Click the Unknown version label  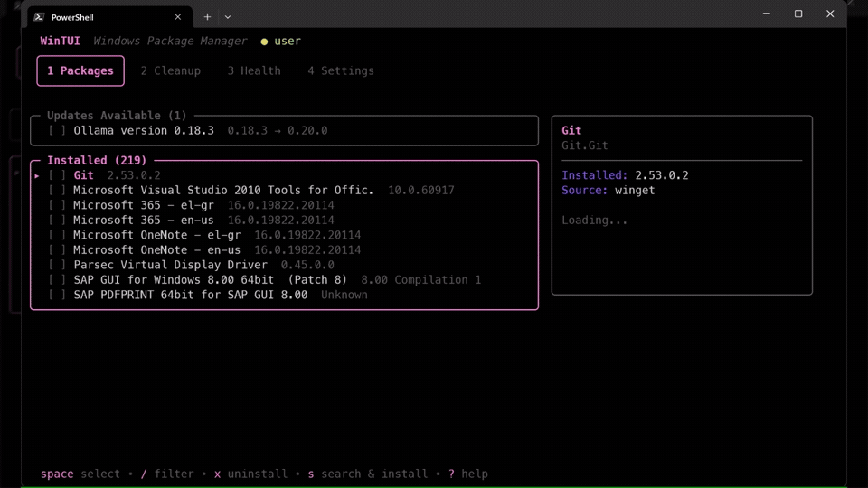pyautogui.click(x=344, y=295)
